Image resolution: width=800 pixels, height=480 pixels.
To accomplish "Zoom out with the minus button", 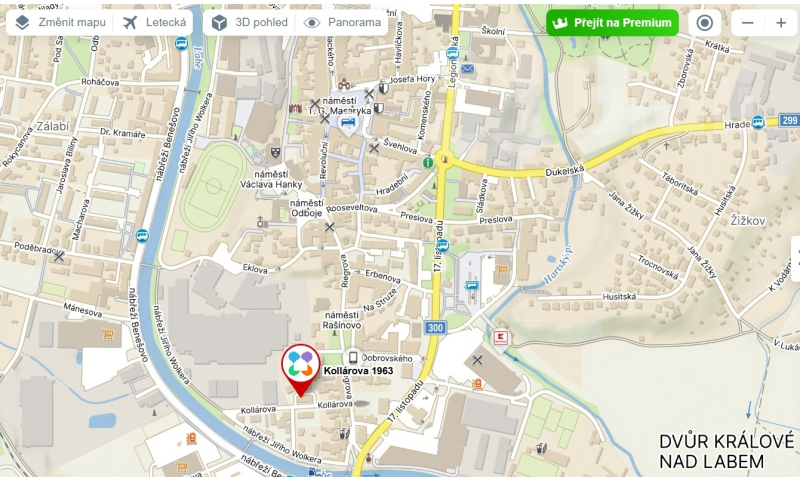I will point(747,23).
